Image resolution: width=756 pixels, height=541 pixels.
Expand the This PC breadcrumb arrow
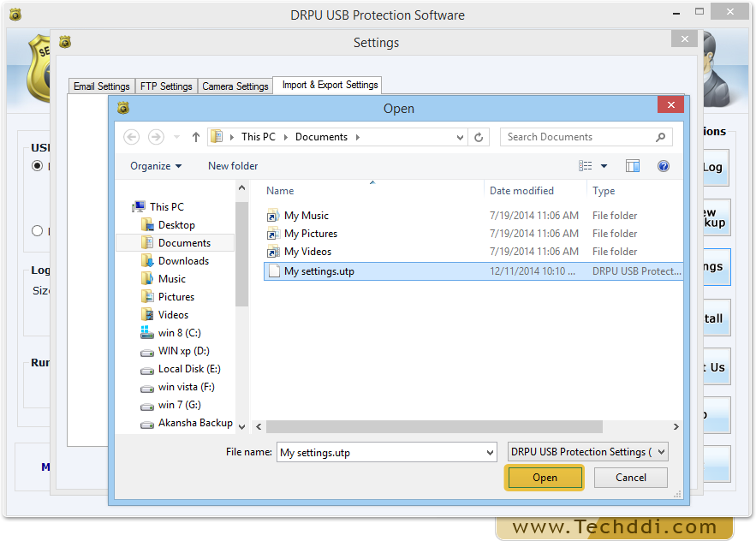(x=285, y=138)
